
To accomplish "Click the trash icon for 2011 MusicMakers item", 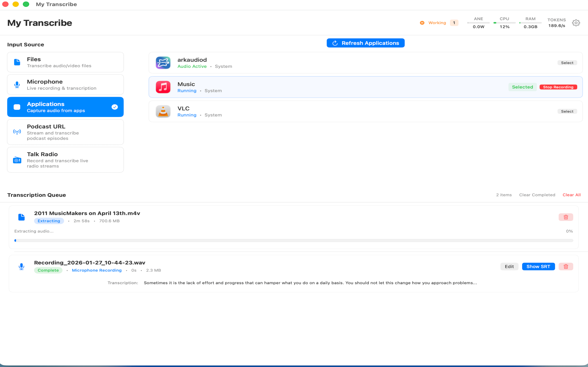I will 566,217.
